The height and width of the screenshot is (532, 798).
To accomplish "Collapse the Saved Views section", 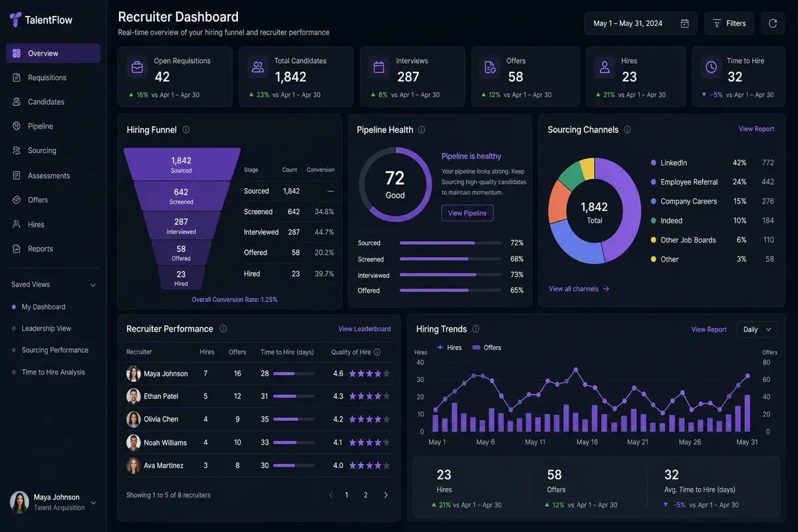I will pyautogui.click(x=93, y=285).
